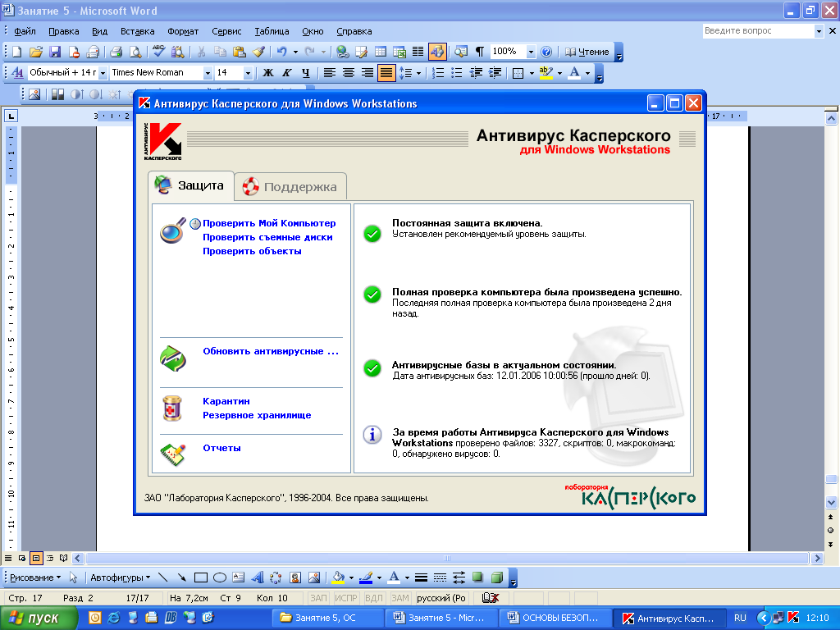Apply the yellow highlight color

point(546,73)
